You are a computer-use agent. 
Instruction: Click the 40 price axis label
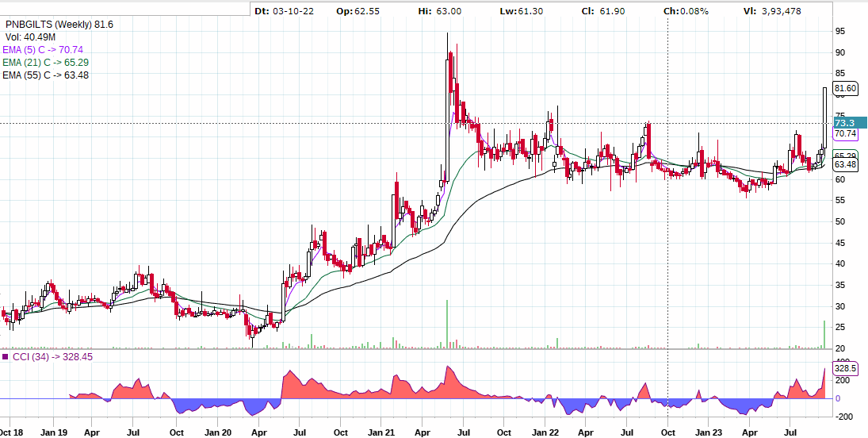point(839,264)
